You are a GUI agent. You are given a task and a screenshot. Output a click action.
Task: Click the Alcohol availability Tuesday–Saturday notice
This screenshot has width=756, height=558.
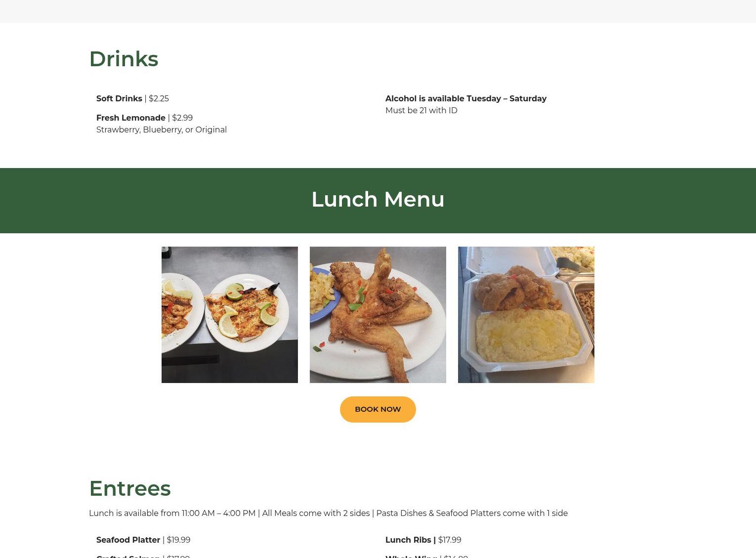(466, 98)
